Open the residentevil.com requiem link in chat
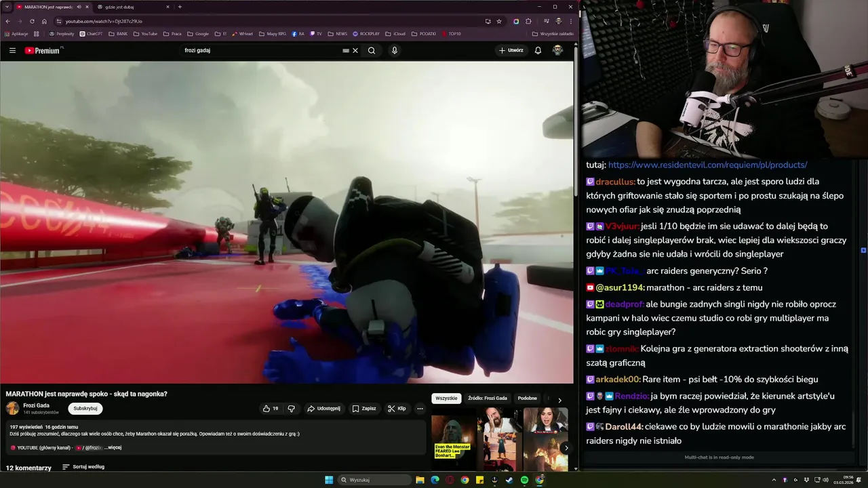This screenshot has height=488, width=868. (707, 165)
